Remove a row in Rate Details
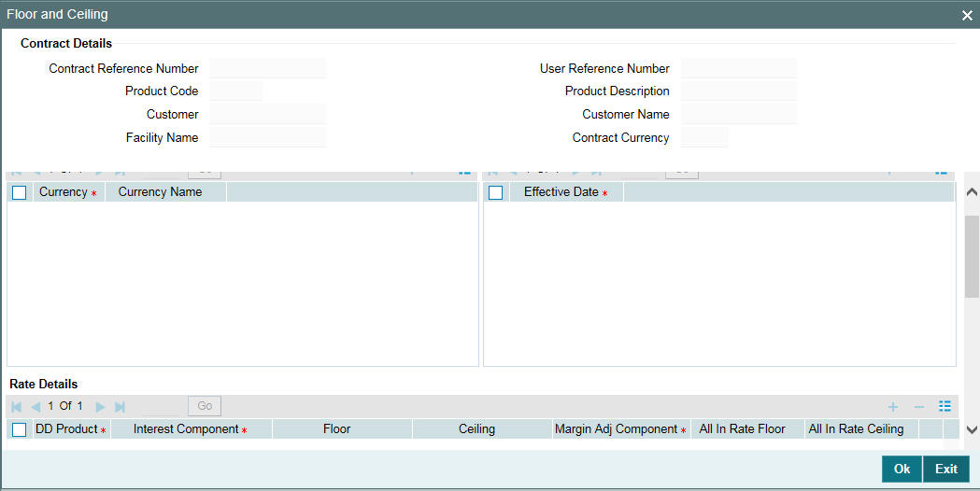This screenshot has width=980, height=491. tap(918, 407)
